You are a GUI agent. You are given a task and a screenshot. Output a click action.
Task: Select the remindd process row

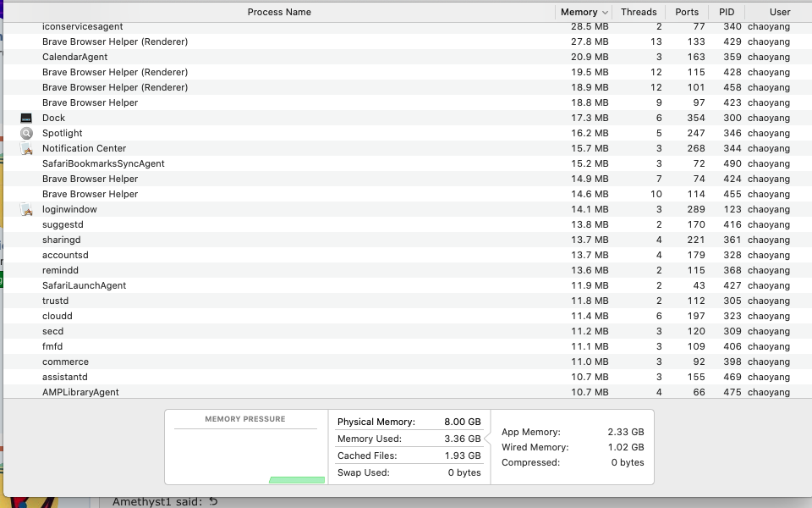coord(408,271)
